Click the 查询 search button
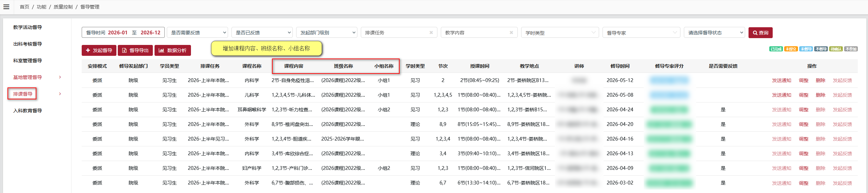Screen dimensions: 868x193 point(760,33)
